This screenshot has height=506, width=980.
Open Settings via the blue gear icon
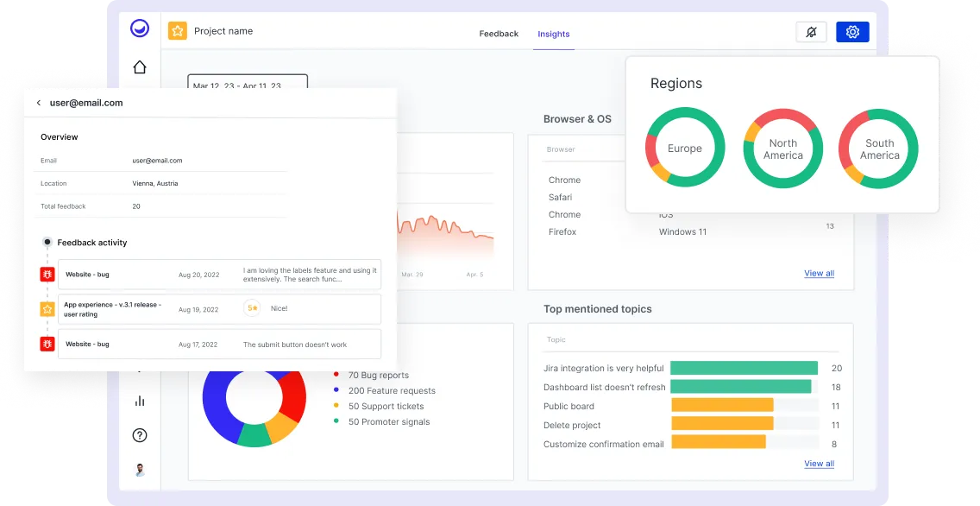[x=852, y=31]
